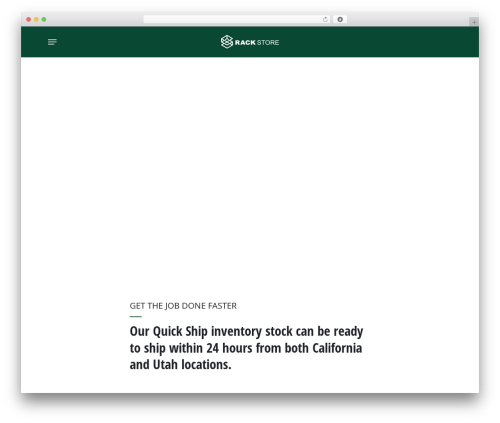Screen dimensions: 500x423
Task: Click the Rack Store logo
Action: click(x=250, y=42)
